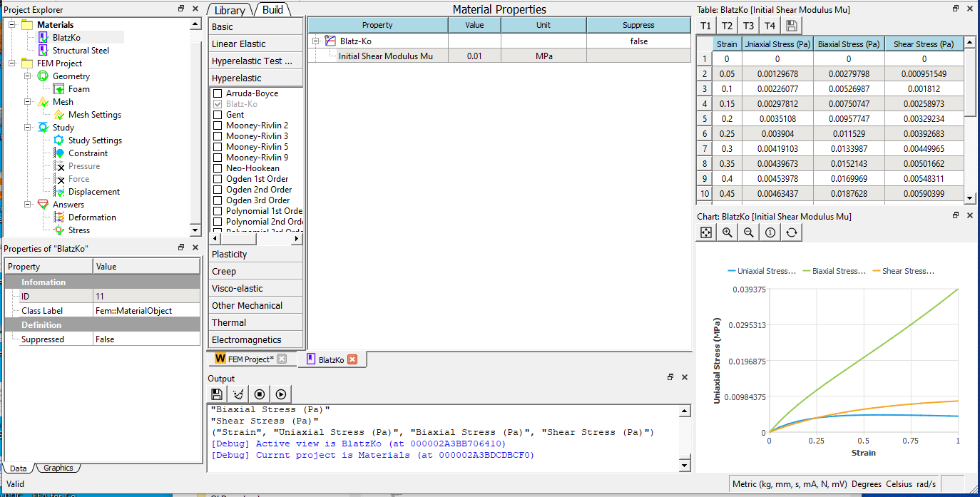Viewport: 980px width, 497px height.
Task: Open the Creep category
Action: [x=256, y=272]
